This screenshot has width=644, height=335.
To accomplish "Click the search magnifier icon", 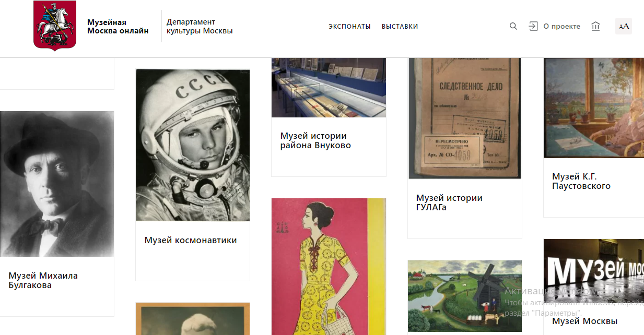I will coord(513,26).
